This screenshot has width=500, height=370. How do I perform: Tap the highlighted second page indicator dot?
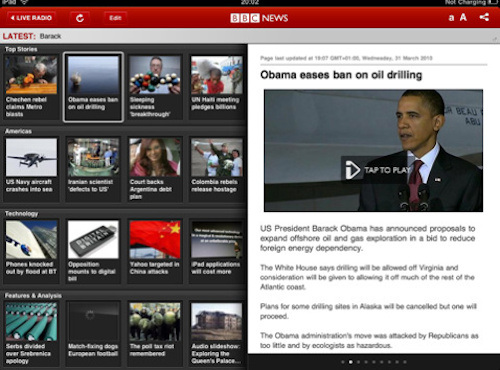(x=350, y=362)
